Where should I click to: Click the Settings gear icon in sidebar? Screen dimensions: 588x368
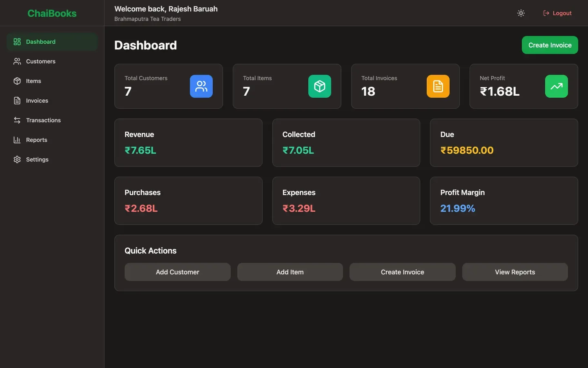click(x=17, y=159)
